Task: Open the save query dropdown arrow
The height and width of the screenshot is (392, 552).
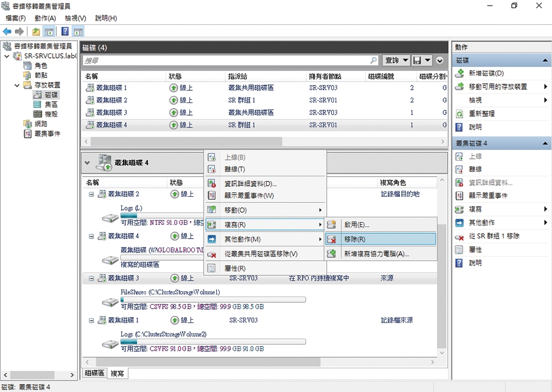Action: tap(427, 61)
